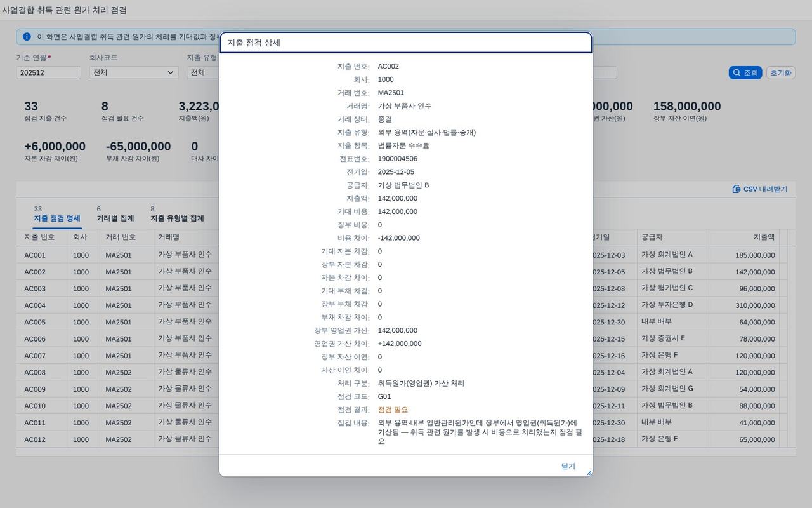Click the 지출 점검 상세 dialog title bar
Viewport: 812px width, 508px height.
[406, 43]
